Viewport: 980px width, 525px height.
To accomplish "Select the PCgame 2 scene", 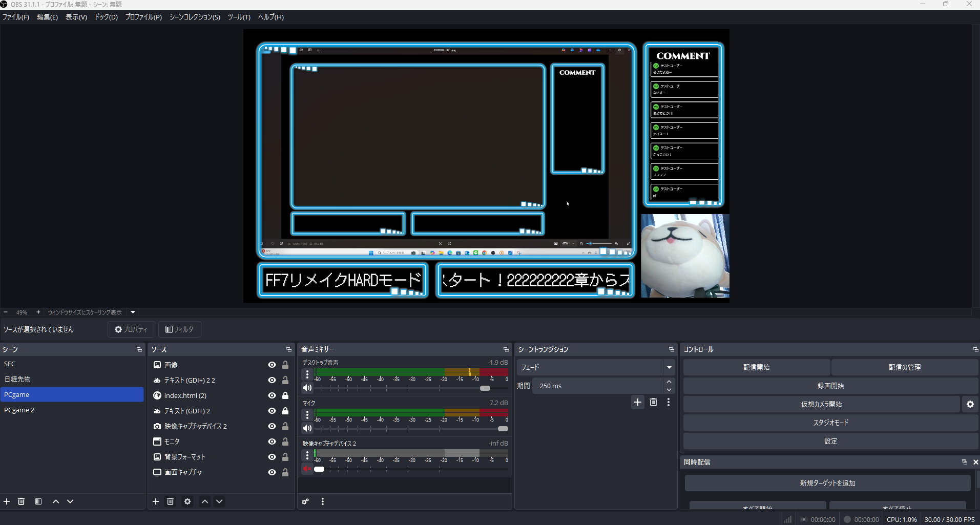I will point(72,410).
